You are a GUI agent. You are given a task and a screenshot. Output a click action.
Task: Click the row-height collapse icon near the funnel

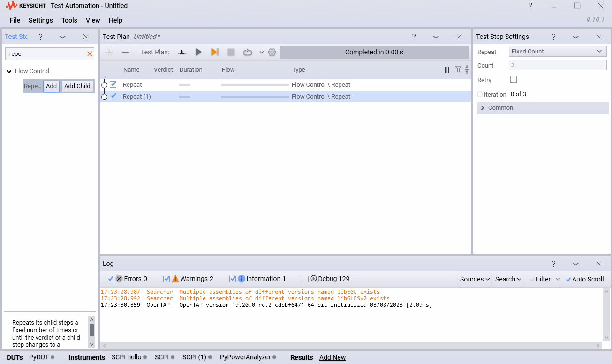pos(466,69)
